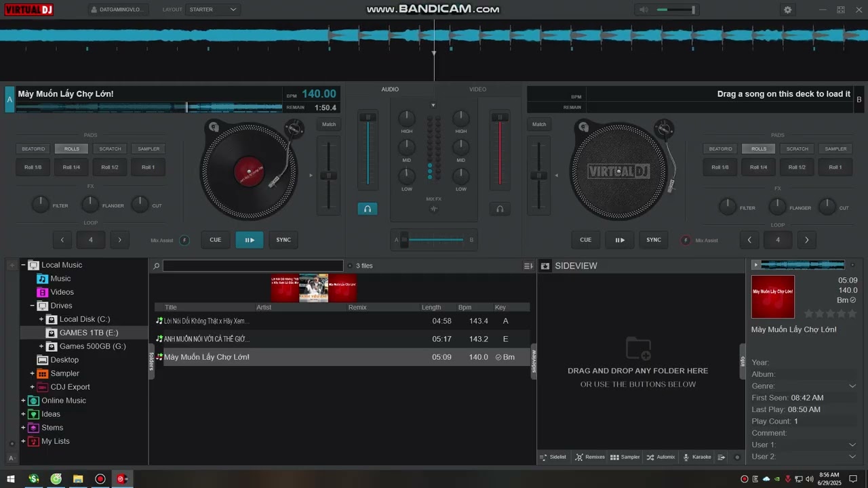Toggle headphone cue for deck B

[x=500, y=209]
